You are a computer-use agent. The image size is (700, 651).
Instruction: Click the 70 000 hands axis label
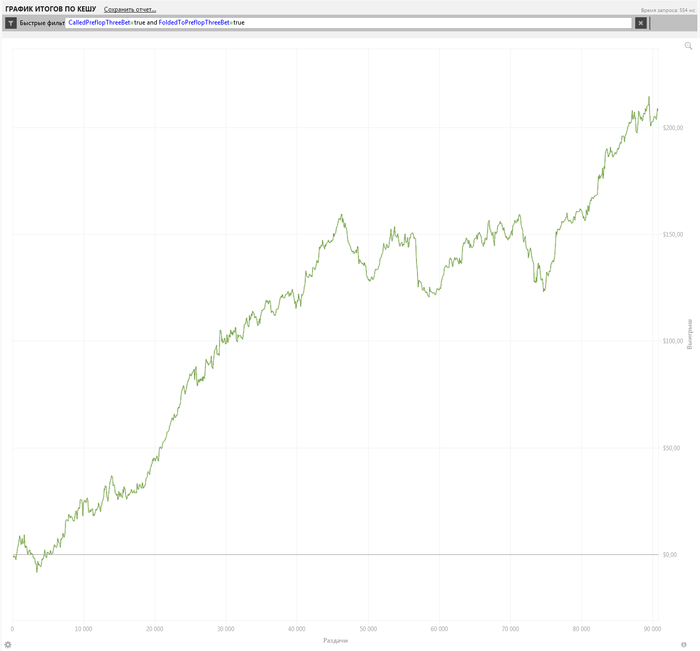510,629
